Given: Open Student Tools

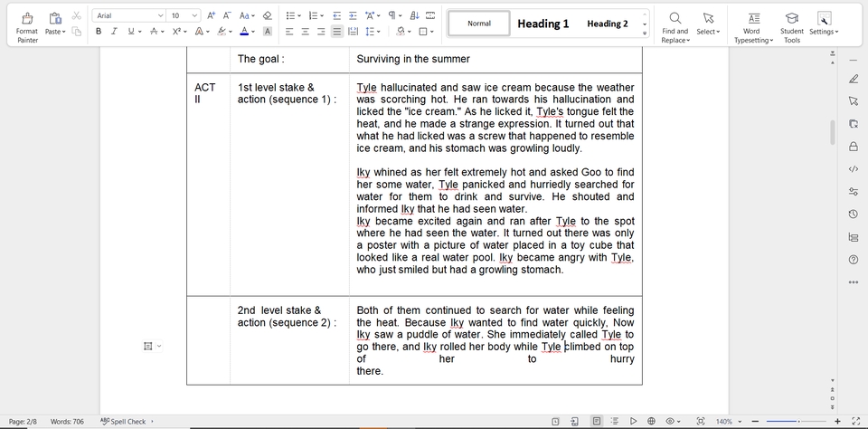Looking at the screenshot, I should [x=792, y=28].
